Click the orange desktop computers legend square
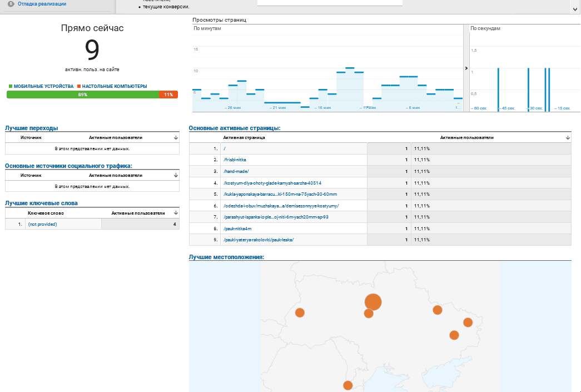The image size is (581, 392). click(79, 87)
